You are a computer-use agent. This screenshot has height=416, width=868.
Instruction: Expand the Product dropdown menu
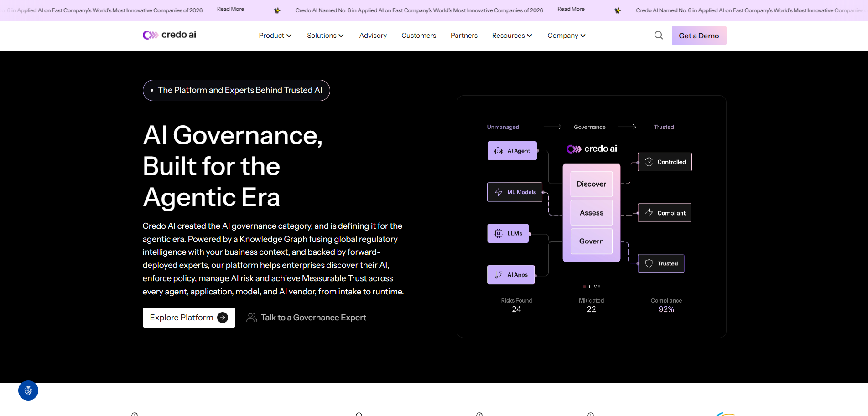[x=275, y=36]
